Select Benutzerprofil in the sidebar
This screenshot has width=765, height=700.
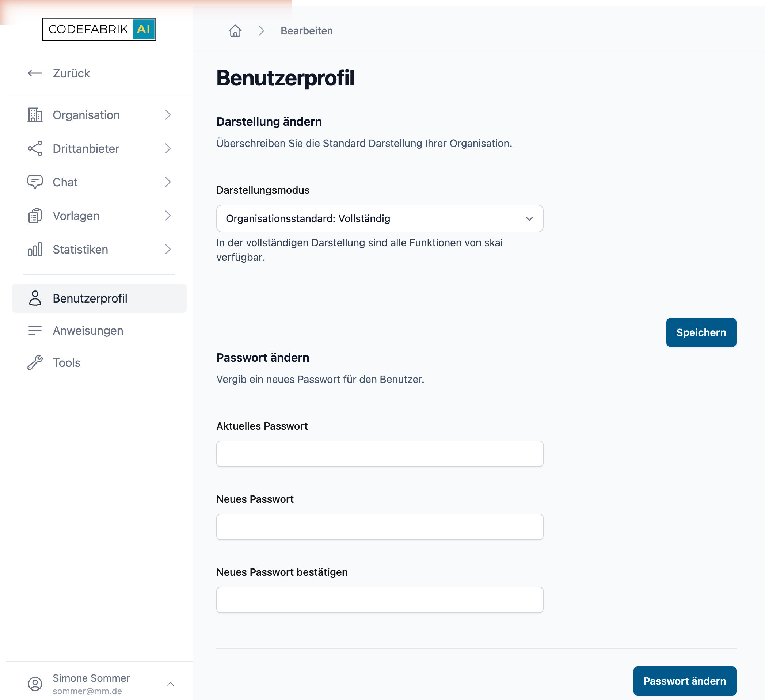click(x=99, y=298)
